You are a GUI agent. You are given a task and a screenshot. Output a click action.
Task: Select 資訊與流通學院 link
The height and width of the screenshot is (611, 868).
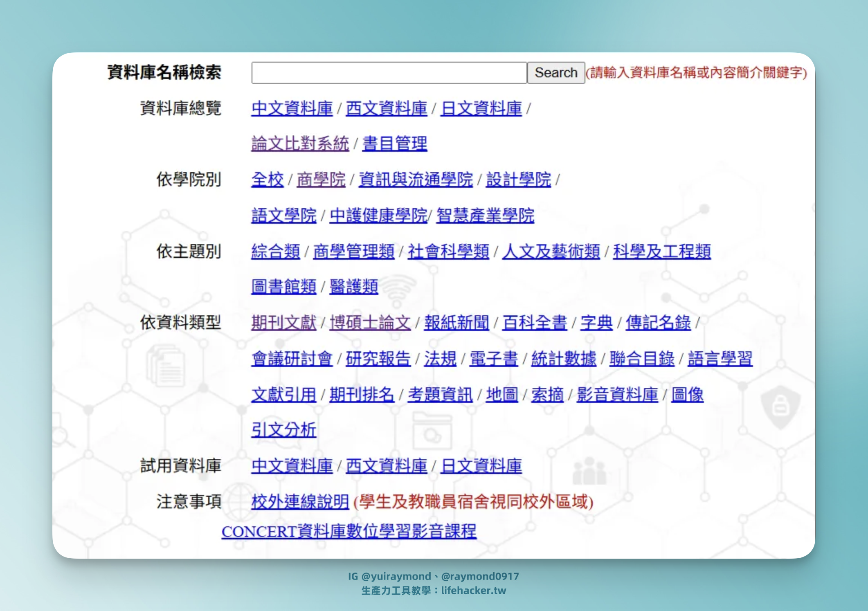(x=415, y=180)
